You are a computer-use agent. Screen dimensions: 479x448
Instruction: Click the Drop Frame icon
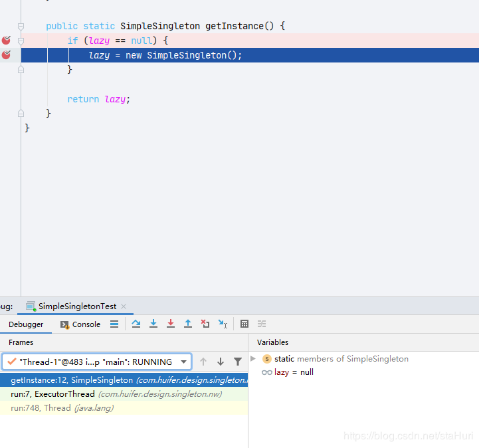pyautogui.click(x=205, y=324)
